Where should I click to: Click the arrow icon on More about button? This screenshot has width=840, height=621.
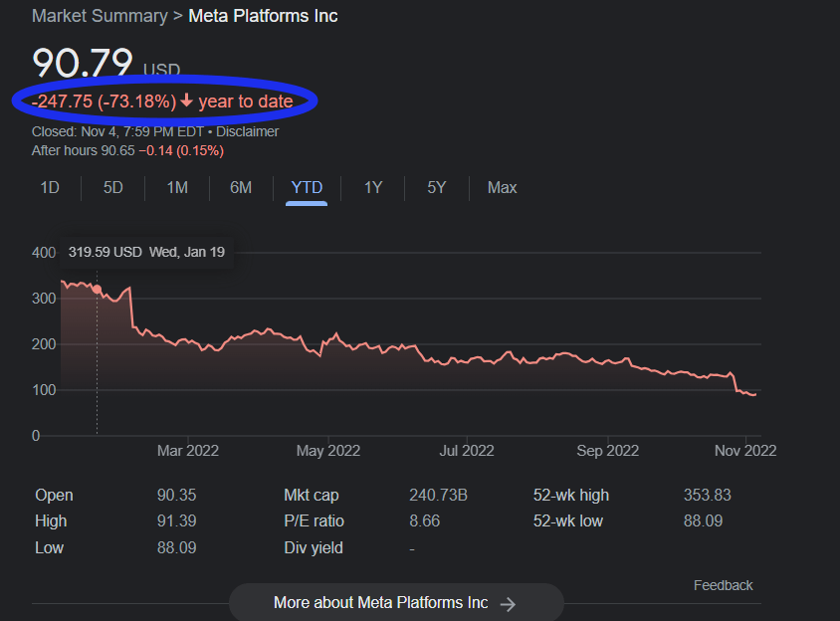508,604
